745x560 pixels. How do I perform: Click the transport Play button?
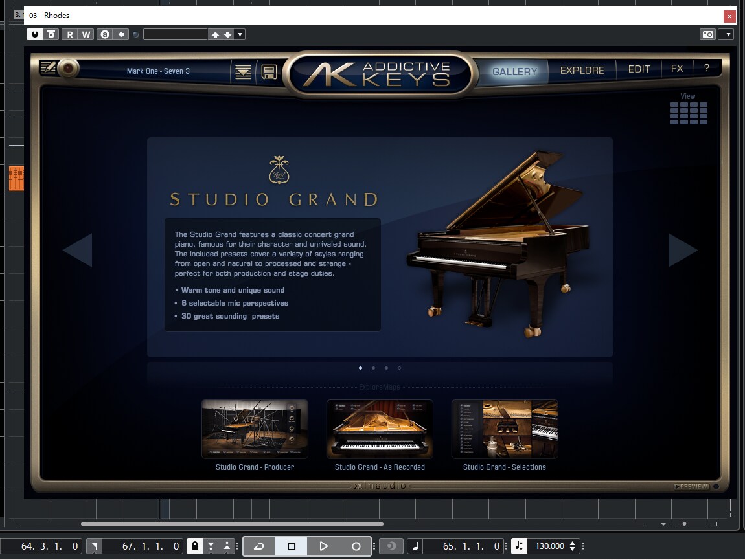[x=323, y=546]
